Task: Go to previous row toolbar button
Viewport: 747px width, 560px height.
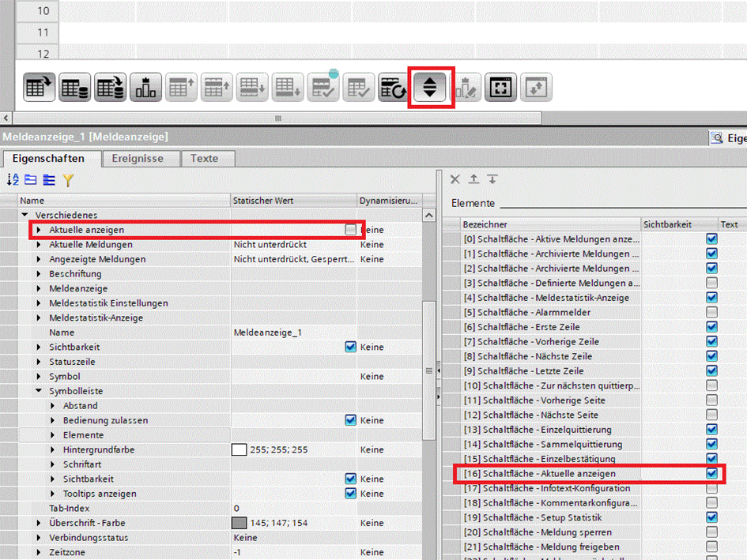Action: (217, 87)
